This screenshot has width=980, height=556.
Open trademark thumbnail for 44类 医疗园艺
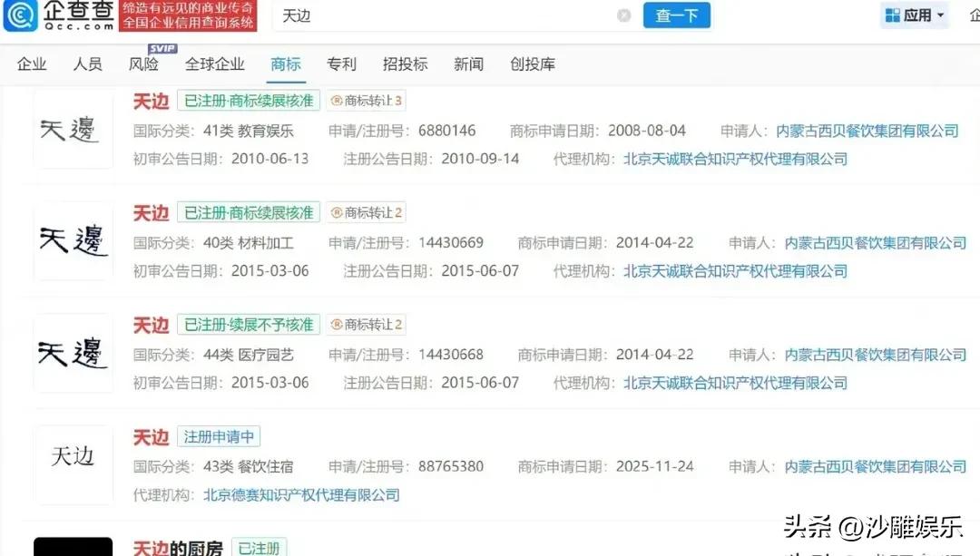73,353
